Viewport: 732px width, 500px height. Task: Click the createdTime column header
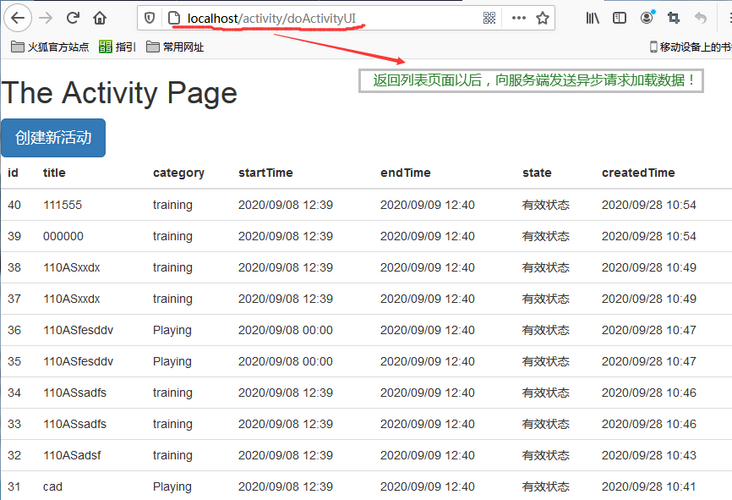point(638,173)
